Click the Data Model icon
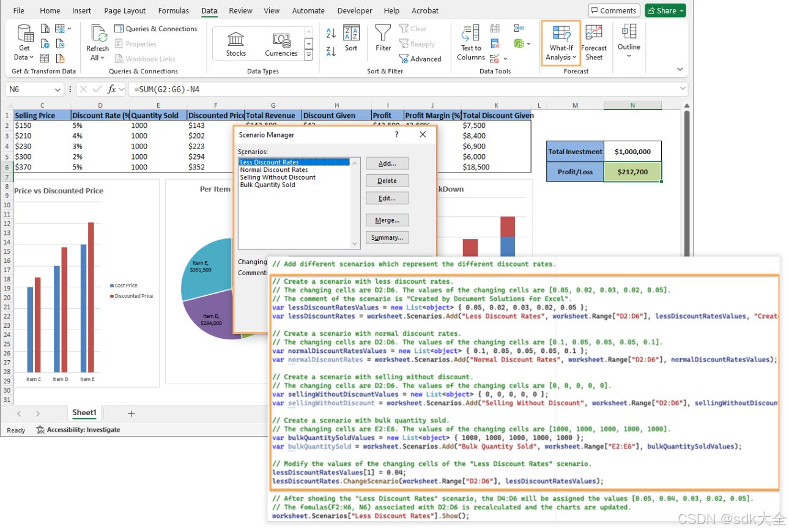 coord(519,44)
